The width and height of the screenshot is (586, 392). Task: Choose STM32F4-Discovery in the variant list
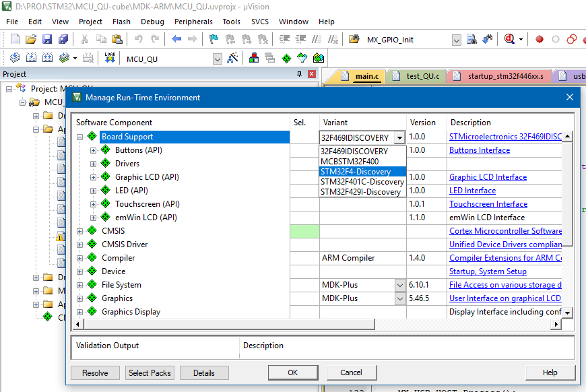click(362, 172)
